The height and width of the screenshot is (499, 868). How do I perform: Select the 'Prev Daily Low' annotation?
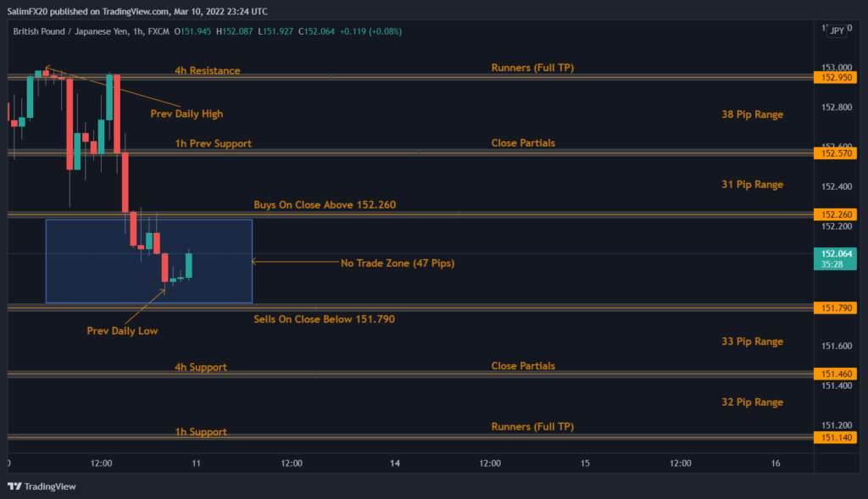tap(122, 330)
